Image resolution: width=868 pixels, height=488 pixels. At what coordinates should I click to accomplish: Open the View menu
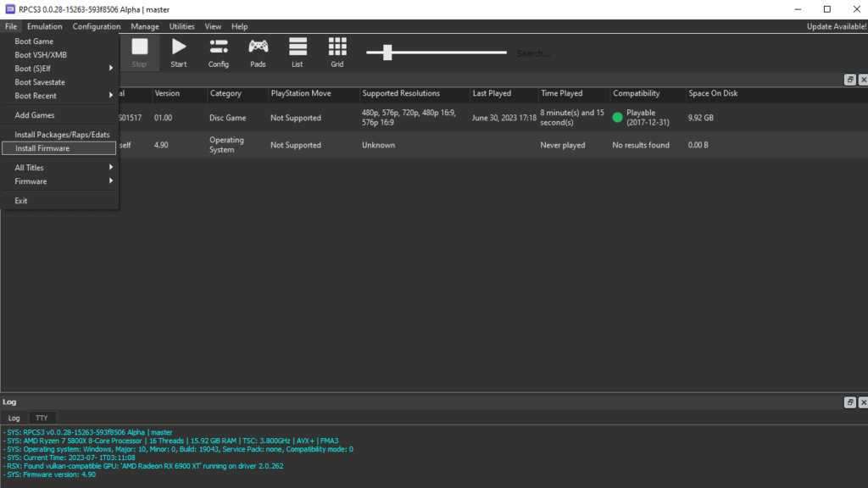click(x=213, y=26)
